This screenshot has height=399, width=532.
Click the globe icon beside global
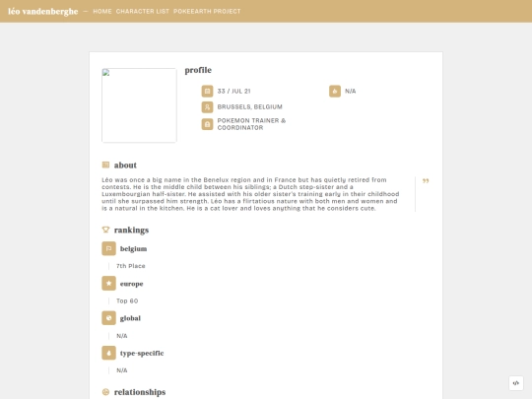[x=108, y=318]
